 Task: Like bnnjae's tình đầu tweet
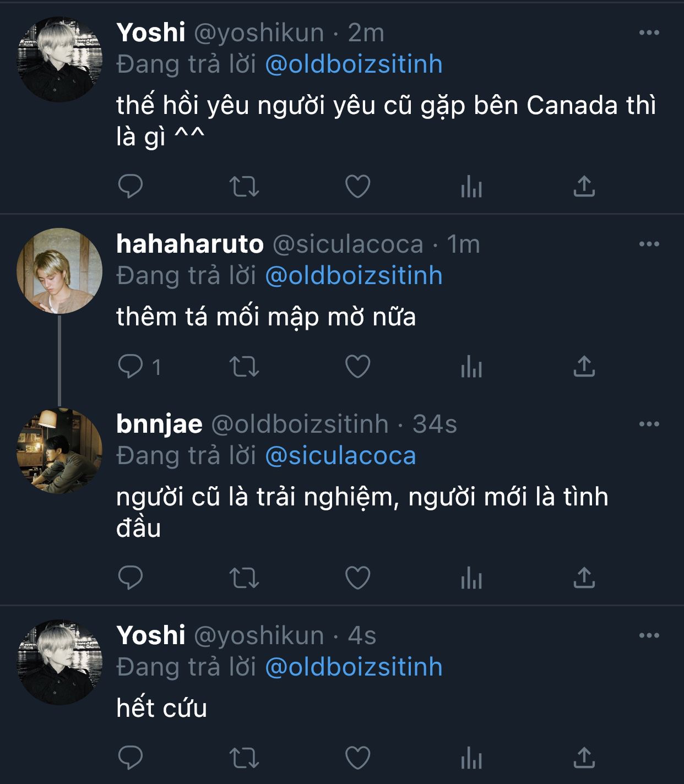tap(357, 578)
